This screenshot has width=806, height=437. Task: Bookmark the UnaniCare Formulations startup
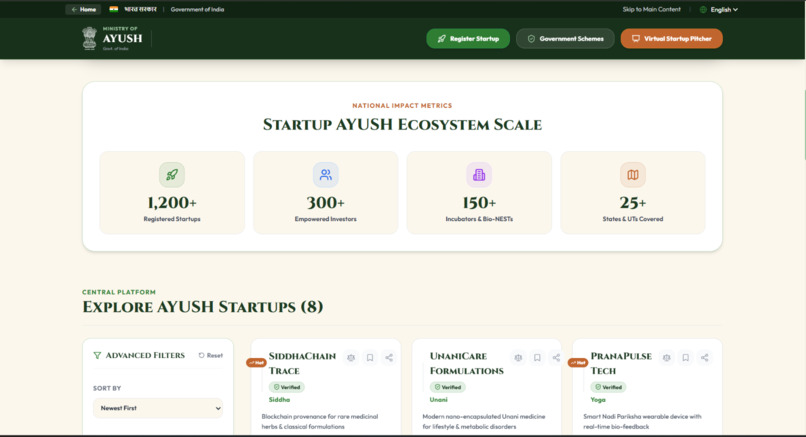tap(537, 358)
